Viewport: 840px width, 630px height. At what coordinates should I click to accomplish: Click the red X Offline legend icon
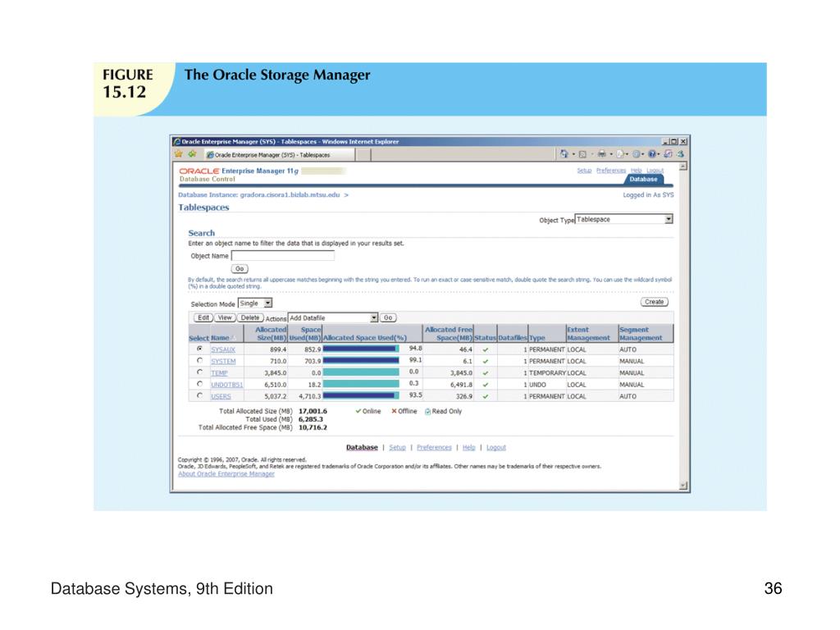394,412
